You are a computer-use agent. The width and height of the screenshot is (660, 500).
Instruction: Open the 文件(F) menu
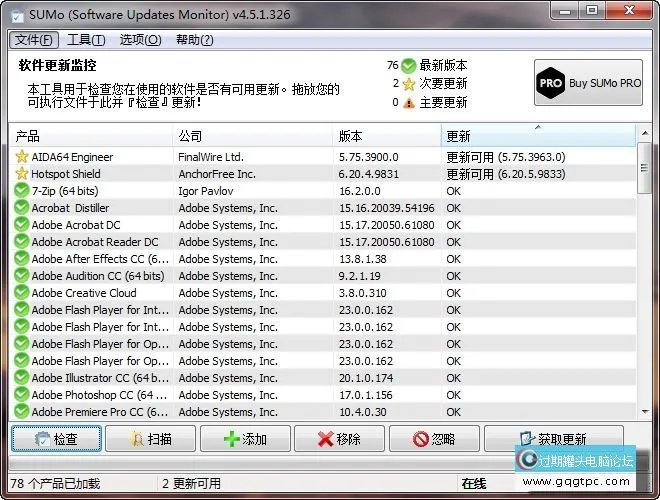tap(34, 40)
